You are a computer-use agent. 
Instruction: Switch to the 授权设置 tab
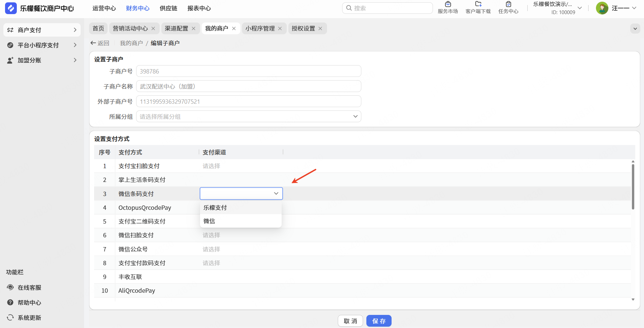[304, 29]
